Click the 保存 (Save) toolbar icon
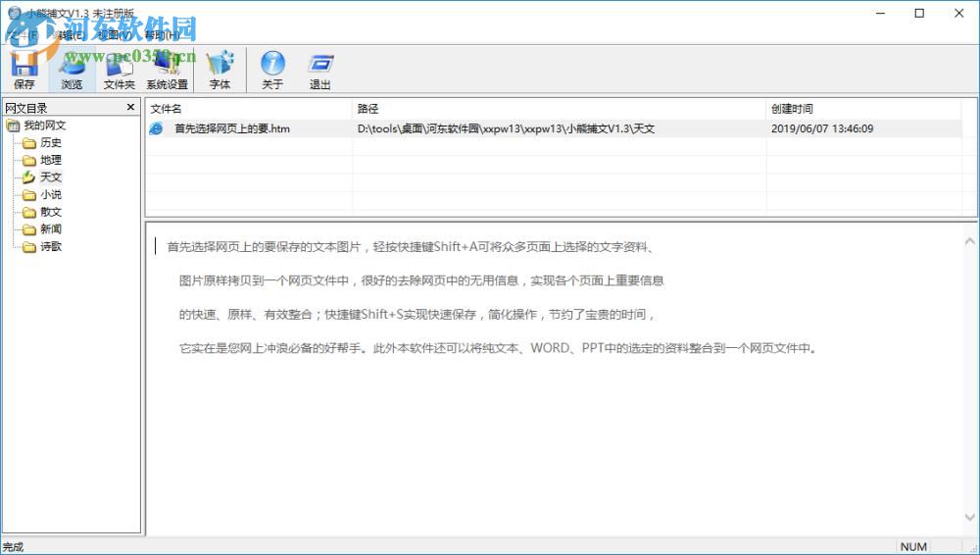The image size is (980, 555). (24, 69)
